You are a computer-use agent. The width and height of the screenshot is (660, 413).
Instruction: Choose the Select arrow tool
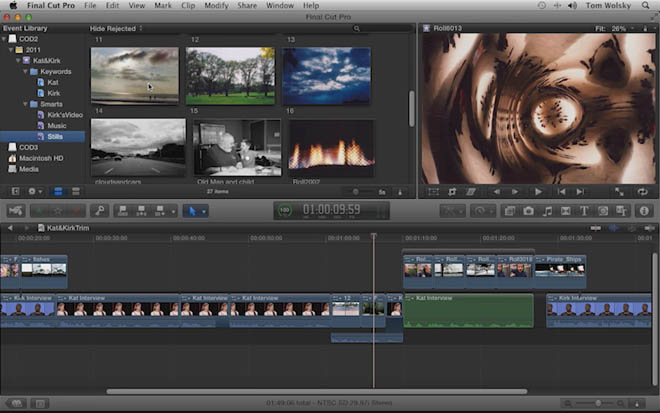(192, 211)
